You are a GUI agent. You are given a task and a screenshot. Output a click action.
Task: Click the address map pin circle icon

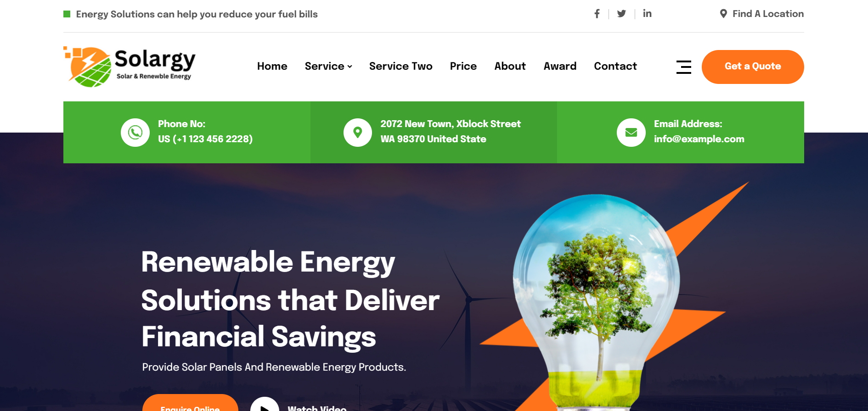[358, 133]
